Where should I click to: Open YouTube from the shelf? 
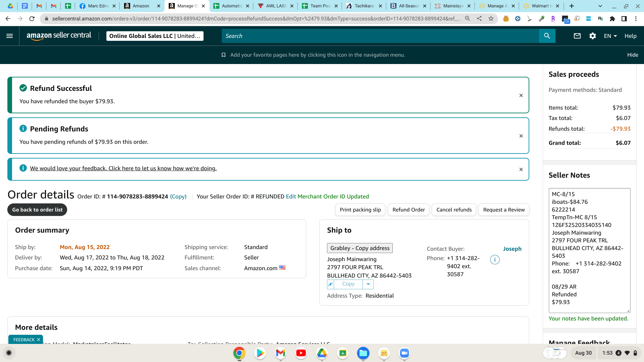click(x=301, y=353)
